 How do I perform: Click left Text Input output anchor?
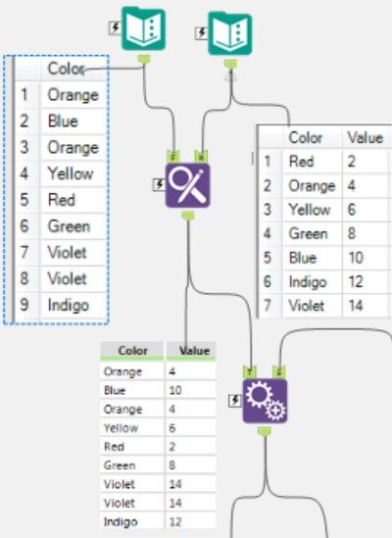(144, 59)
